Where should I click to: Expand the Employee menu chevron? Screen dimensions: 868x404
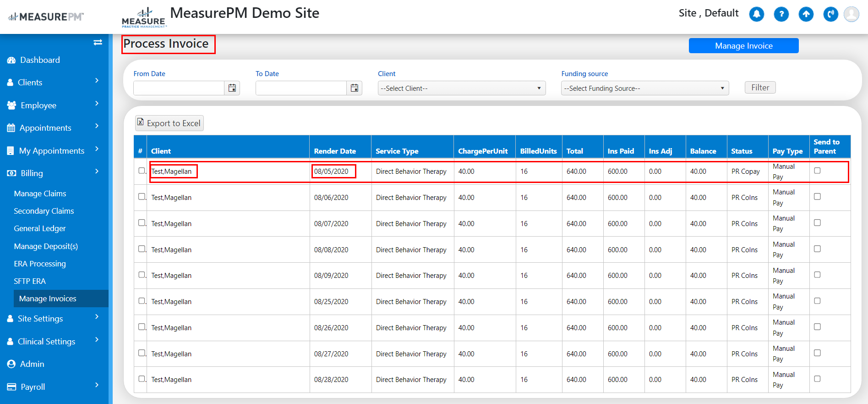click(97, 104)
